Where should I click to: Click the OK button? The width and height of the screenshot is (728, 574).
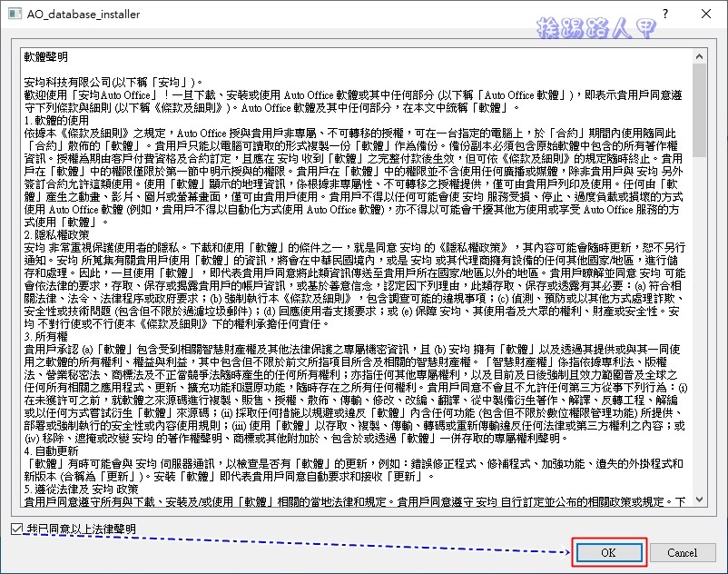pyautogui.click(x=609, y=552)
